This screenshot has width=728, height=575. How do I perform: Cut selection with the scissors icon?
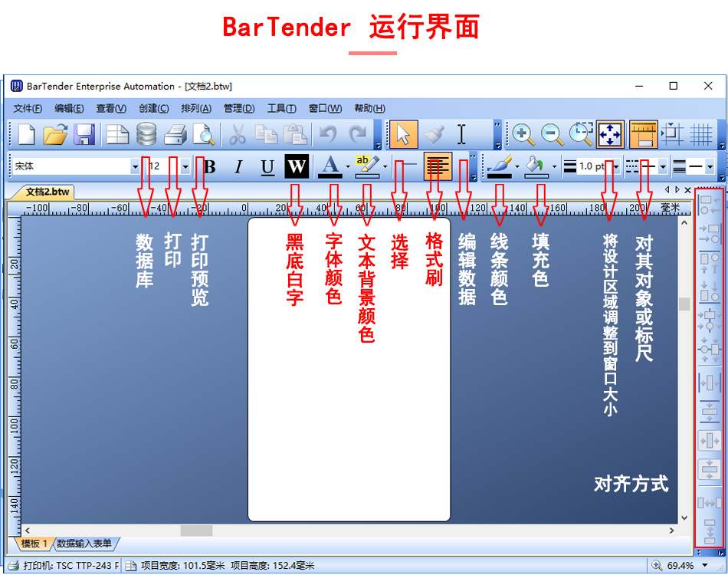pyautogui.click(x=238, y=135)
